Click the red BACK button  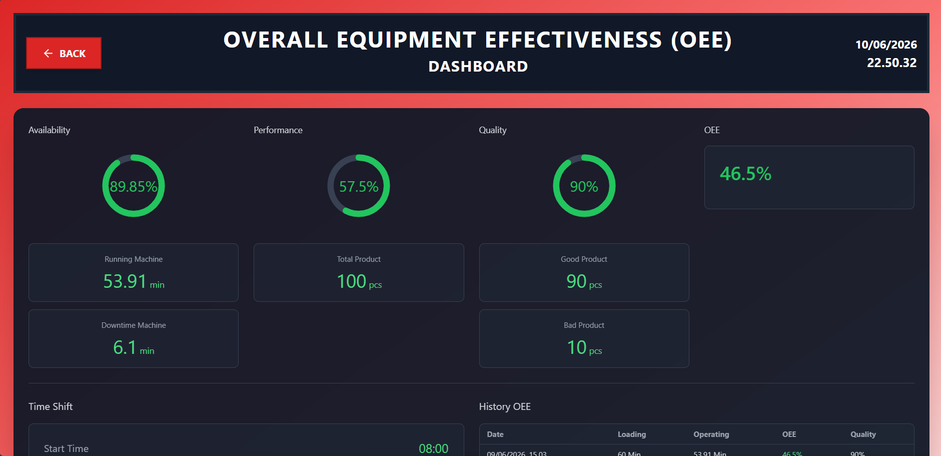[x=64, y=53]
